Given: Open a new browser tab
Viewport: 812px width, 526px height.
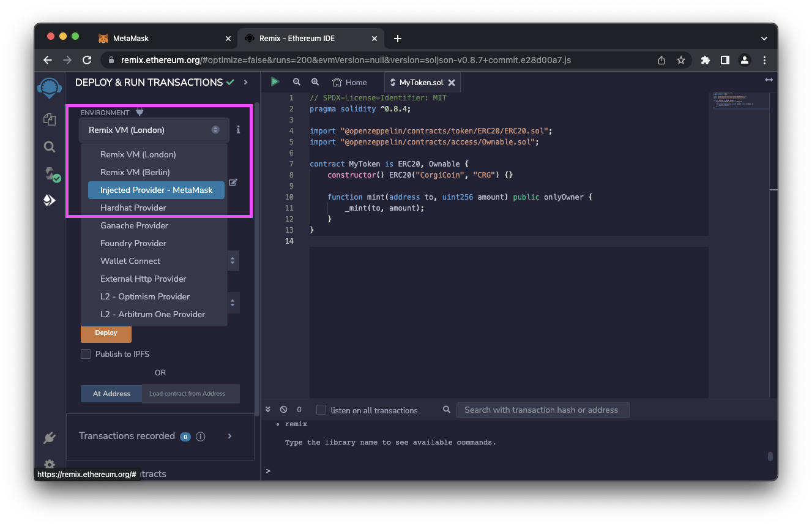Looking at the screenshot, I should tap(398, 39).
